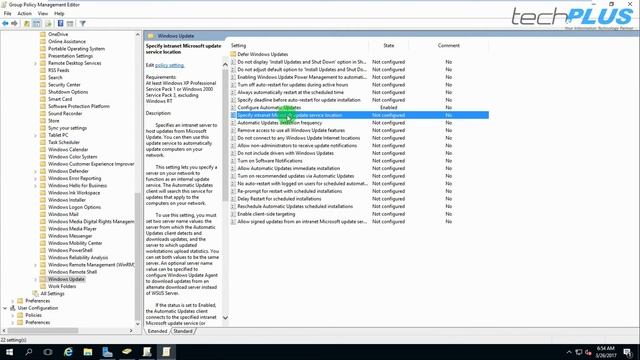Click the All Settings icon in tree

click(36, 293)
